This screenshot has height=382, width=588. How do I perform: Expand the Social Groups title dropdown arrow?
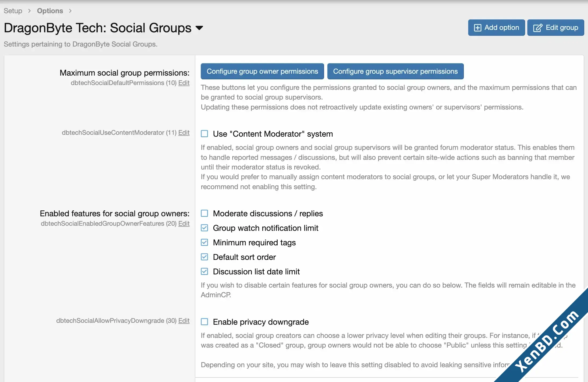pos(199,28)
